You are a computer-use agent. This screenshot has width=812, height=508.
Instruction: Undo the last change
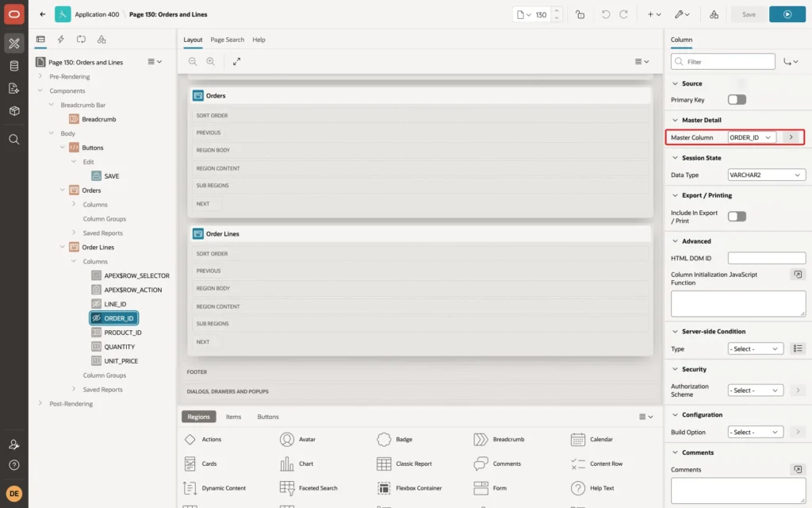pos(605,14)
